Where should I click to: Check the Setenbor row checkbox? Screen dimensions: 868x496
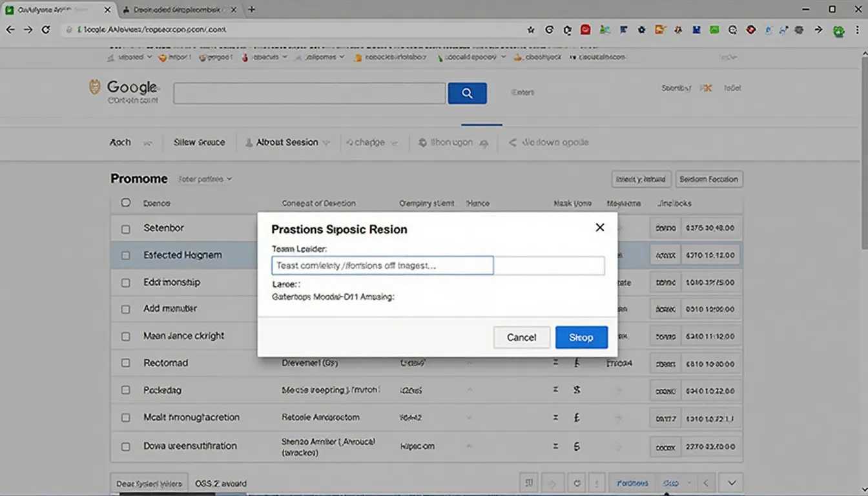(x=126, y=229)
